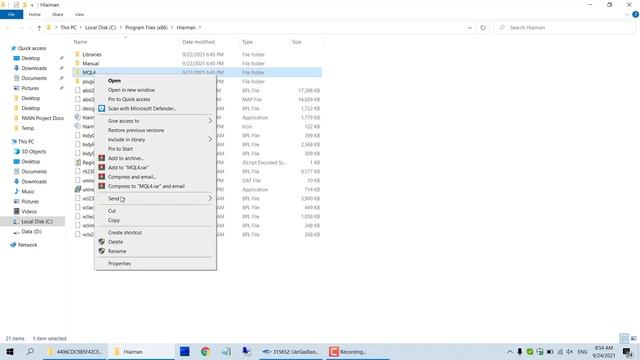Select This PC in navigation pane
Image resolution: width=640 pixels, height=360 pixels.
[26, 142]
